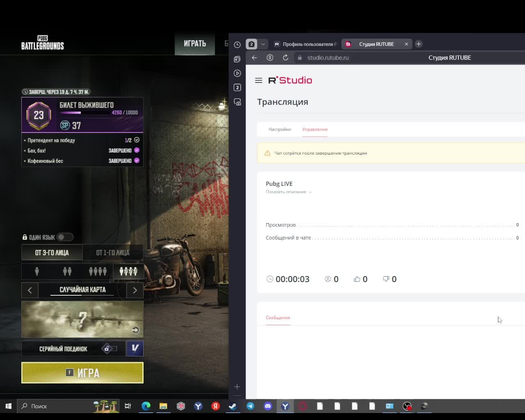Screen dimensions: 525x420
Task: Switch to previous map with left arrow
Action: point(30,290)
